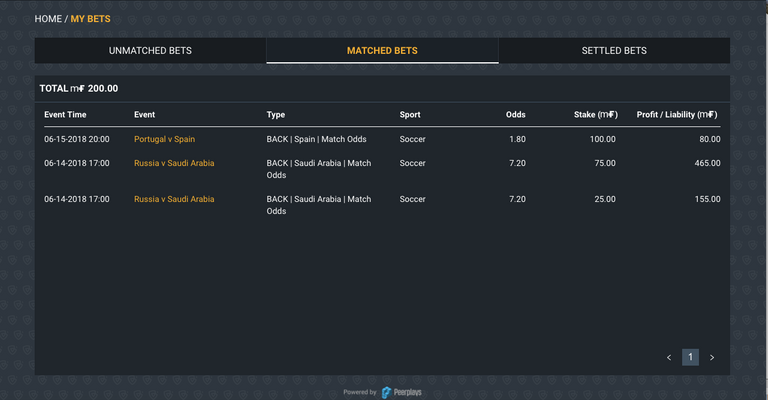Switch to the Settled Bets tab
Viewport: 768px width, 400px height.
click(614, 51)
